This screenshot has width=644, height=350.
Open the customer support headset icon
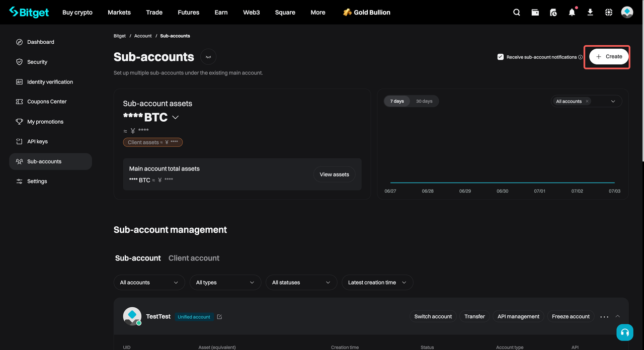[625, 332]
